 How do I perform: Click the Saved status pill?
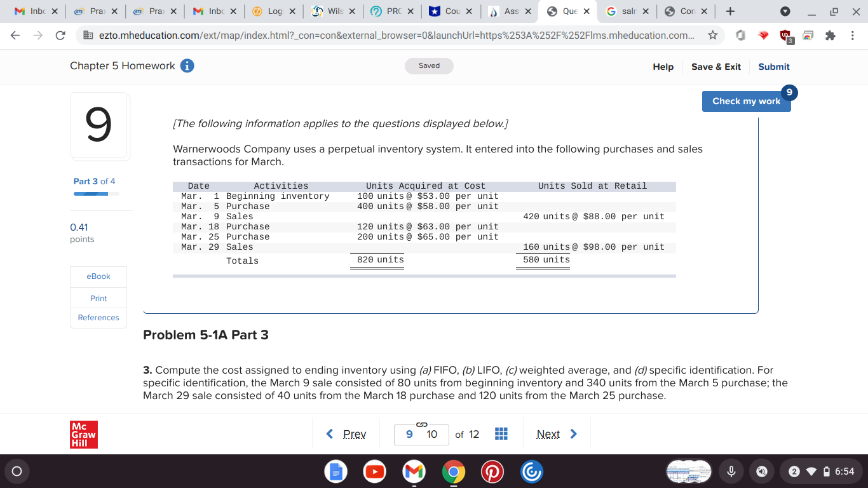point(429,66)
